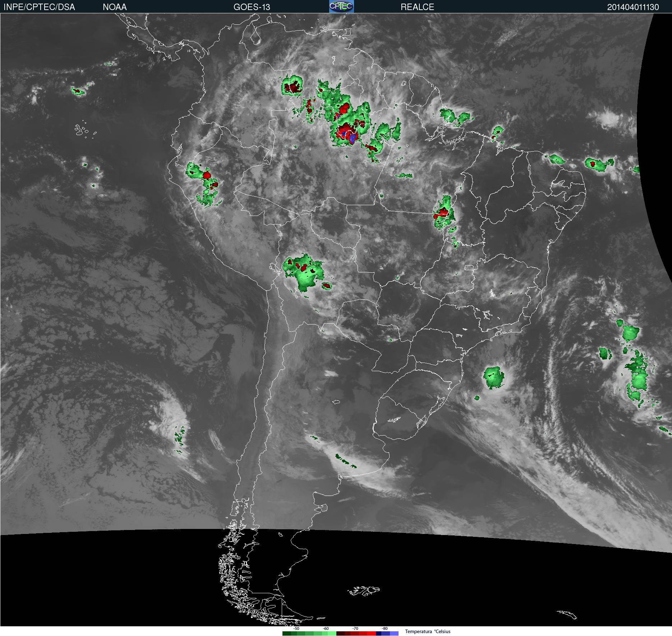Click the -60 value on the legend
Screen dimensions: 672x636
(x=326, y=628)
